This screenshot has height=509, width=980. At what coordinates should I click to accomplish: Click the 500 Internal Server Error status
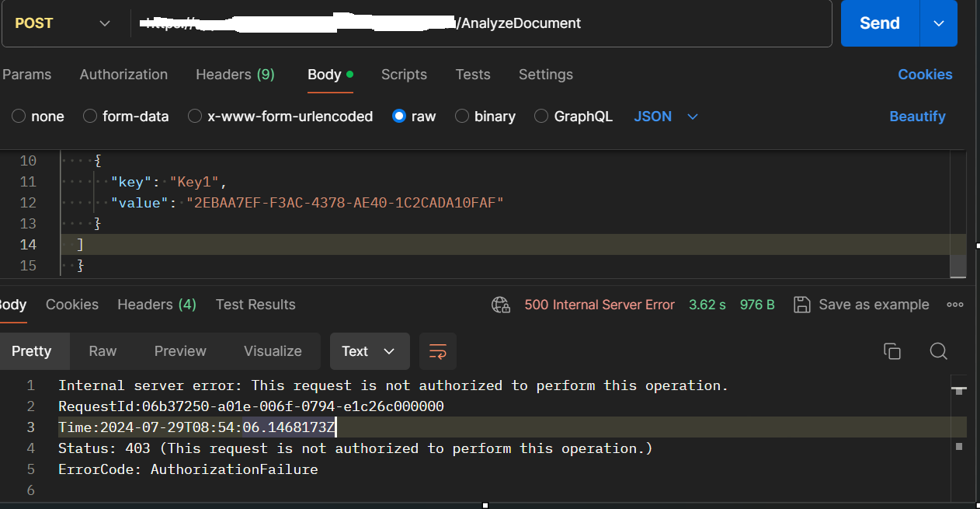pyautogui.click(x=599, y=305)
